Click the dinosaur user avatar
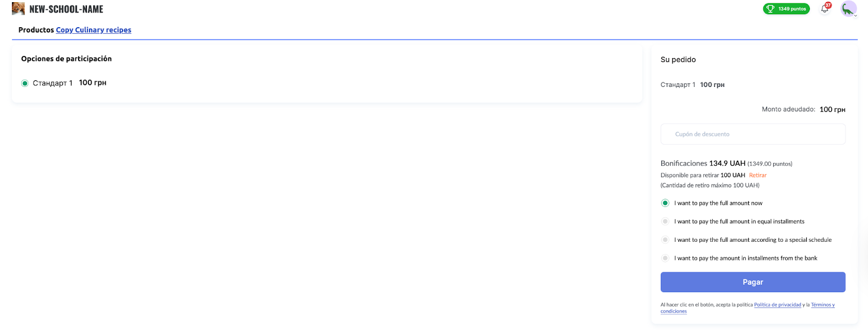Viewport: 868px width, 333px height. click(847, 9)
